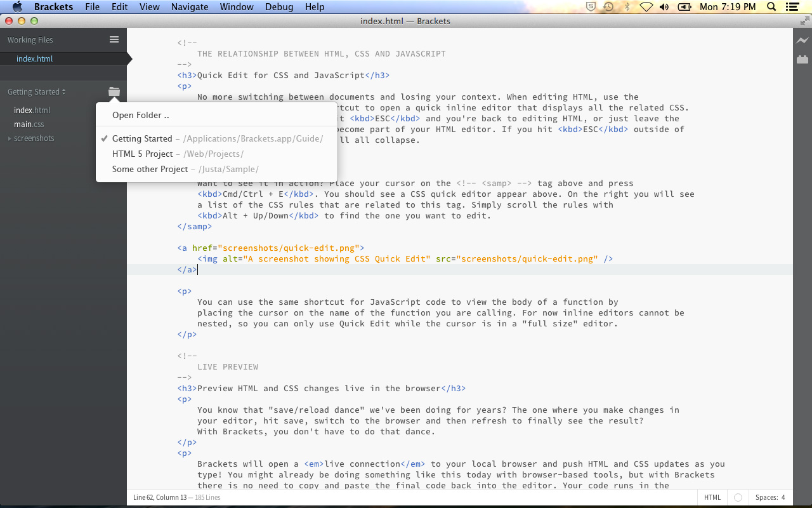Screen dimensions: 812x508
Task: Open the HTML language selector
Action: pyautogui.click(x=712, y=497)
